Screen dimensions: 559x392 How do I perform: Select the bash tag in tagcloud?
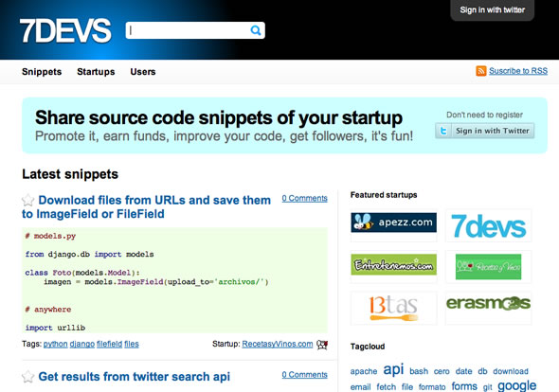[x=419, y=371]
